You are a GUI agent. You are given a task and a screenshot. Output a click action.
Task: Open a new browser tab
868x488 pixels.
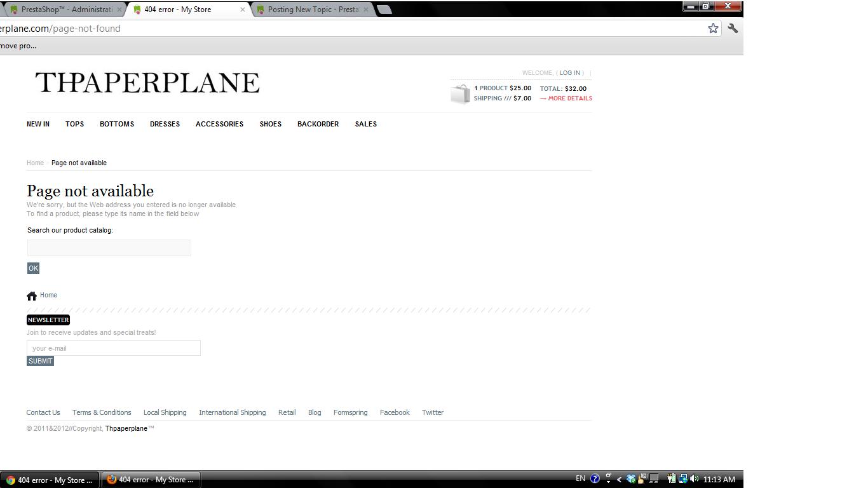(x=384, y=10)
